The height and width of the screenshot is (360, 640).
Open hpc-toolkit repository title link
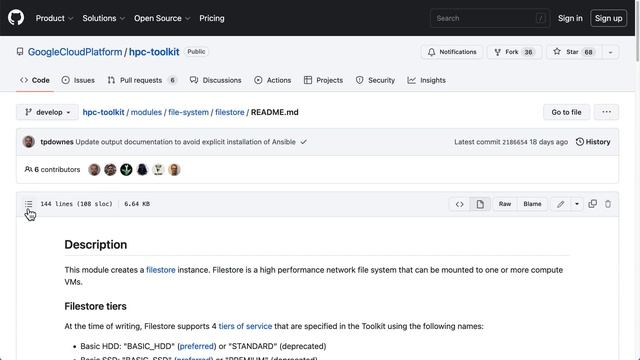(x=154, y=52)
